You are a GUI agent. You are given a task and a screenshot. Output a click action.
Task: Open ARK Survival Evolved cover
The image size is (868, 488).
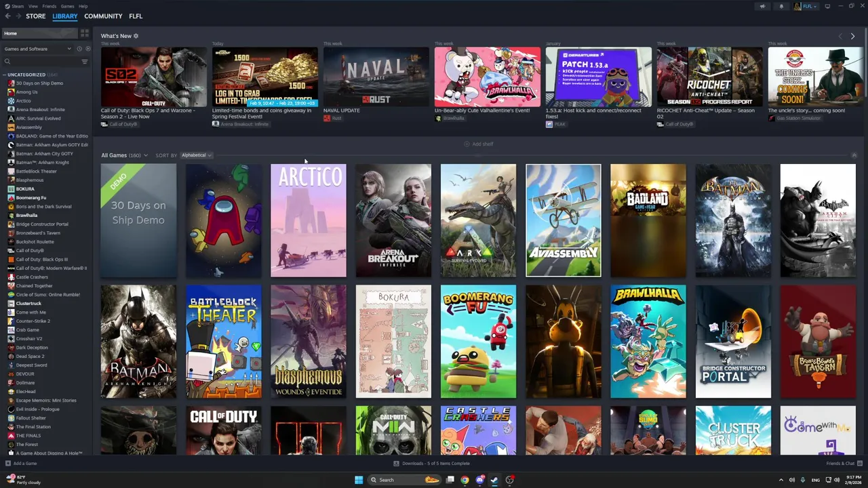tap(478, 220)
